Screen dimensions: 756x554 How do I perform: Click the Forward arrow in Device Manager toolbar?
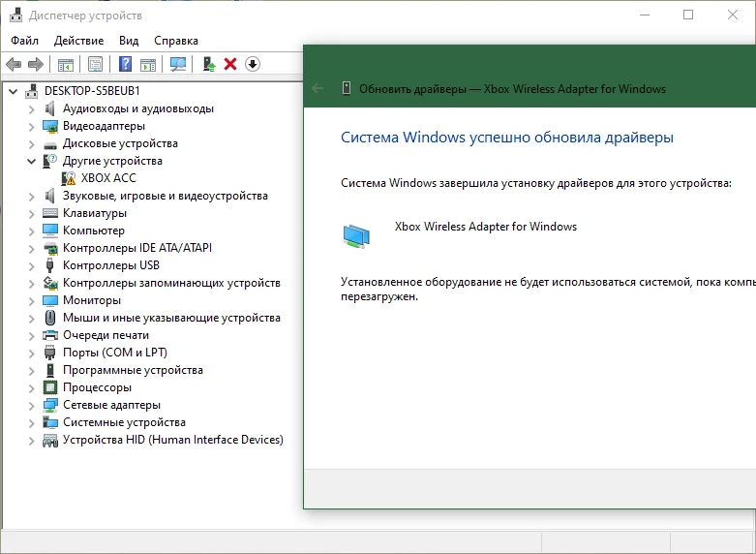coord(36,64)
